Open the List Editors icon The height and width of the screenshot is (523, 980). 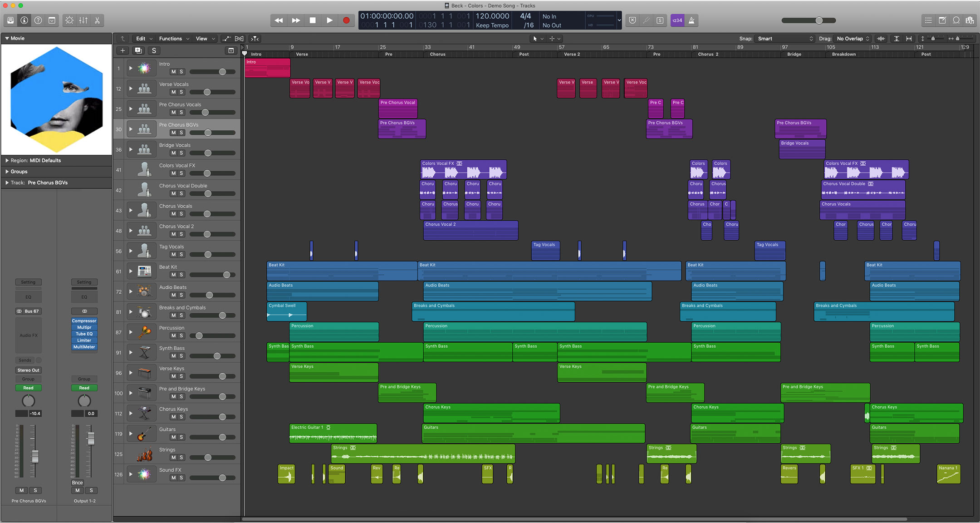click(928, 20)
